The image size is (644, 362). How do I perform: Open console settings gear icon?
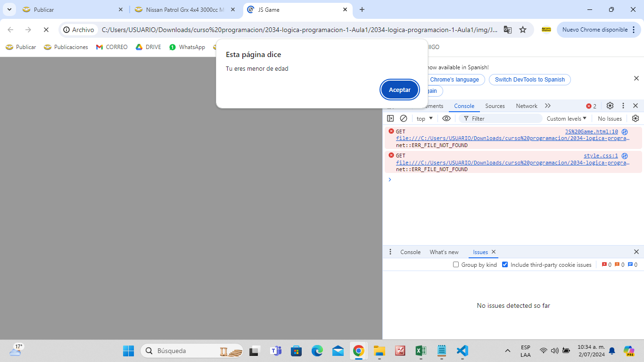point(636,118)
